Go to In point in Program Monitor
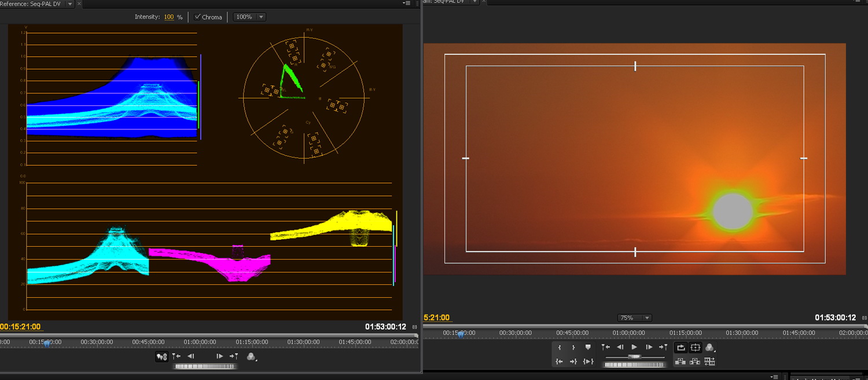The height and width of the screenshot is (380, 868). coord(560,361)
